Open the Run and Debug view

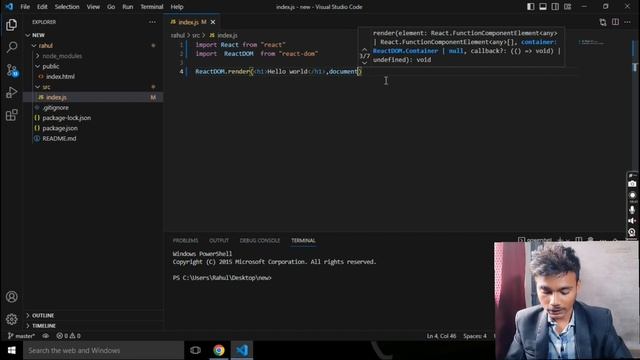pos(11,93)
